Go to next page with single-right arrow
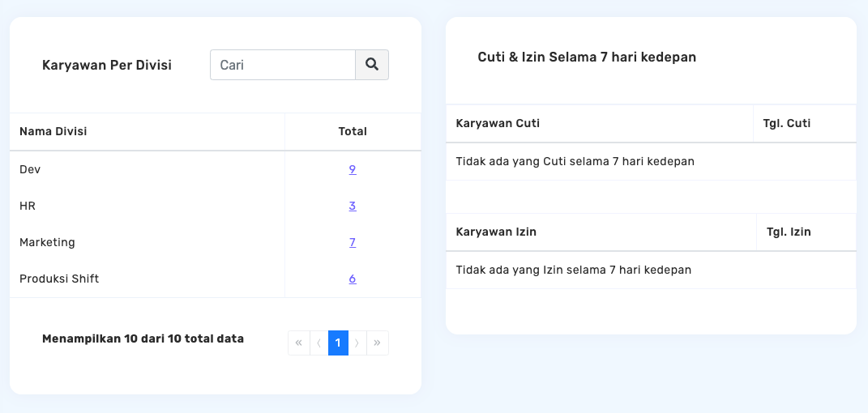 tap(357, 343)
